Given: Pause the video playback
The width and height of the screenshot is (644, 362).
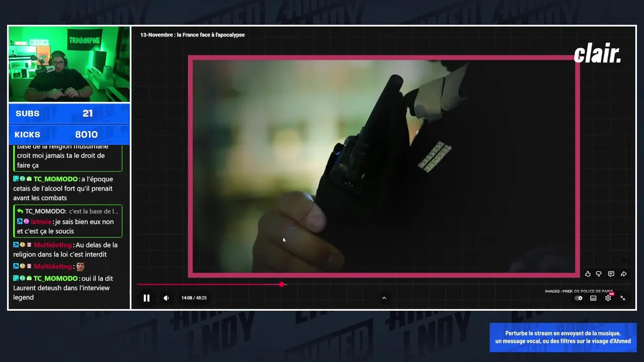Looking at the screenshot, I should [x=146, y=298].
